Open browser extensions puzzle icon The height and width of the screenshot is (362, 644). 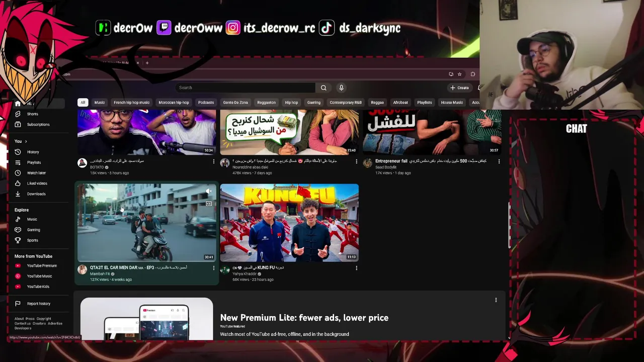pyautogui.click(x=472, y=74)
